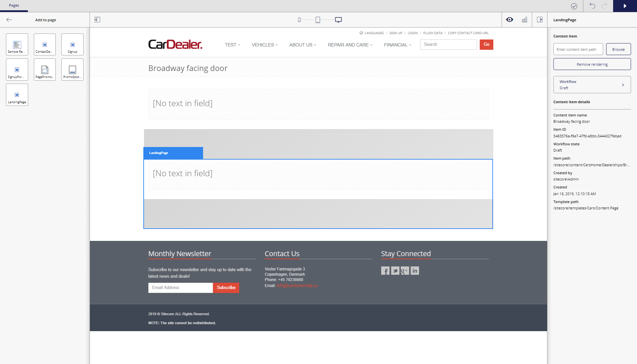Redo the last change
The image size is (637, 364).
[x=604, y=6]
